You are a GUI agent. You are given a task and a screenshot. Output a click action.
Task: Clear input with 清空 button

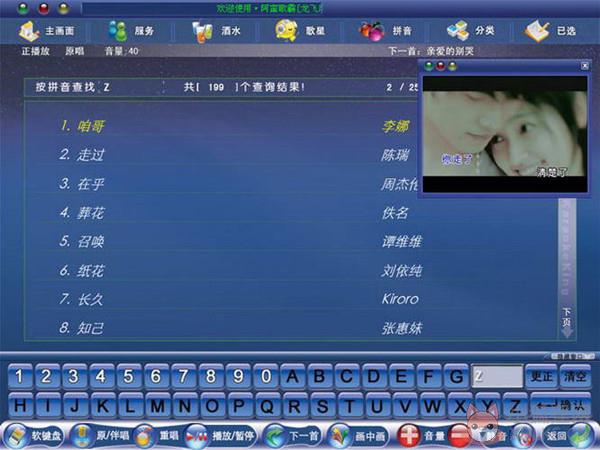point(575,377)
